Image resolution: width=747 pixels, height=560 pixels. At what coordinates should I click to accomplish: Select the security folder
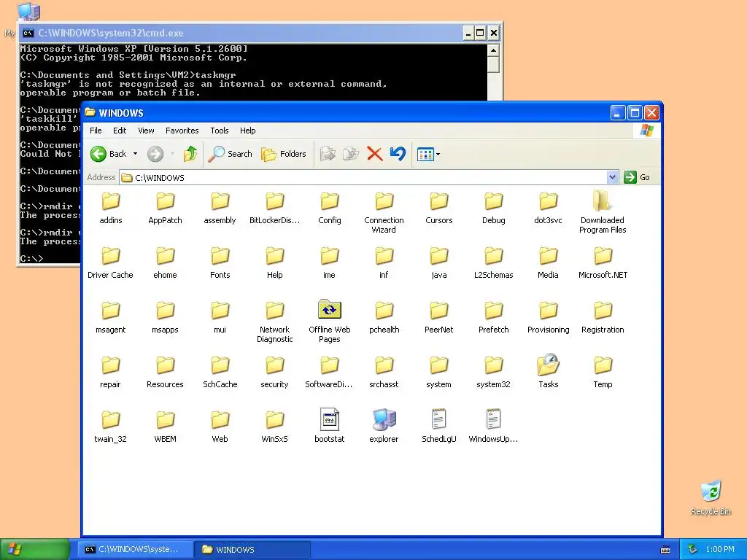click(x=274, y=373)
